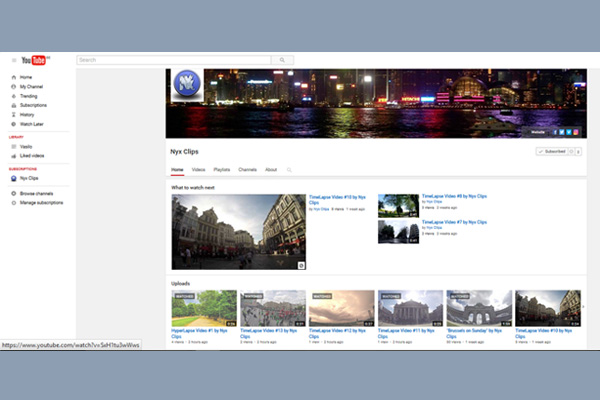Switch to the Videos tab
Viewport: 600px width, 400px height.
pos(198,170)
